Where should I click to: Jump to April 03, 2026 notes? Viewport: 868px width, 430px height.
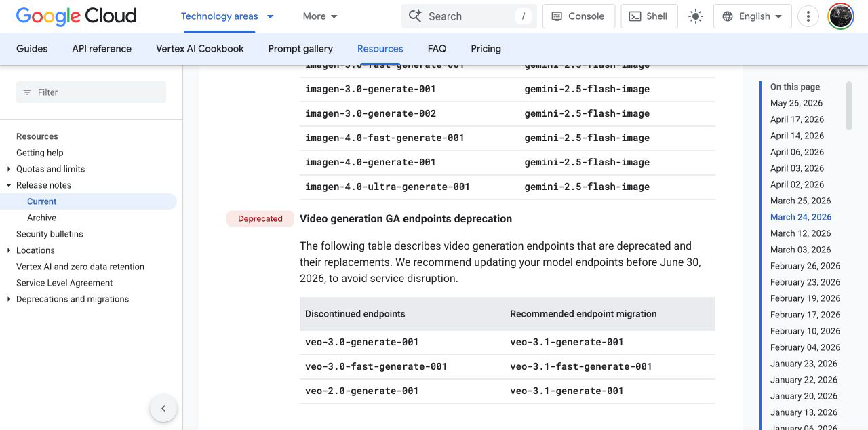(797, 168)
